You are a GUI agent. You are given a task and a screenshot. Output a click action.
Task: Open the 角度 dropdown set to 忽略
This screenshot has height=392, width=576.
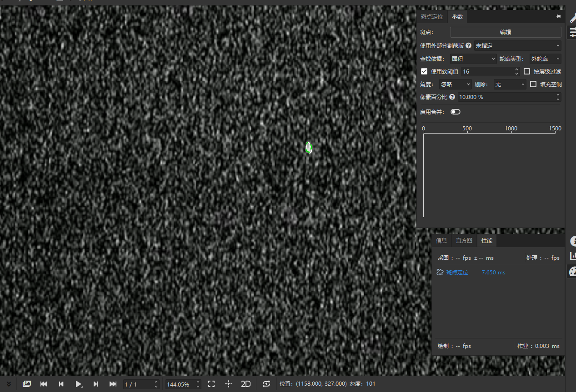tap(455, 84)
